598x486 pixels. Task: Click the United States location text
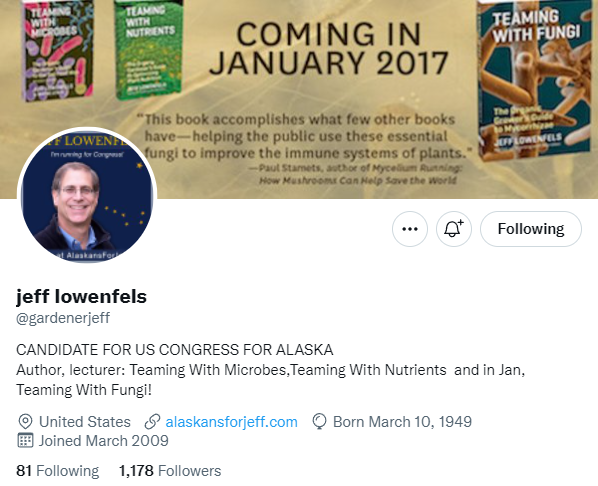click(85, 422)
